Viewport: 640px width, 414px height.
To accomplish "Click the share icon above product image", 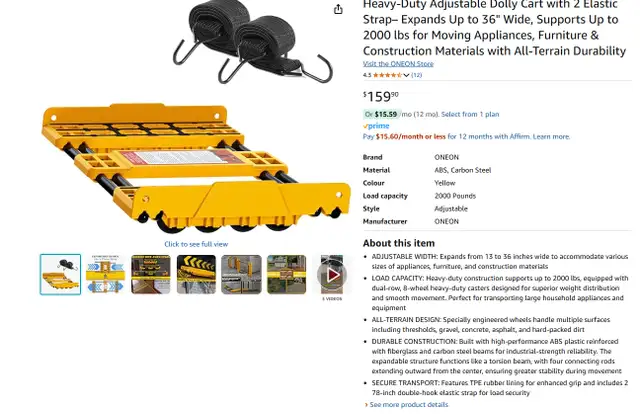I will click(338, 9).
